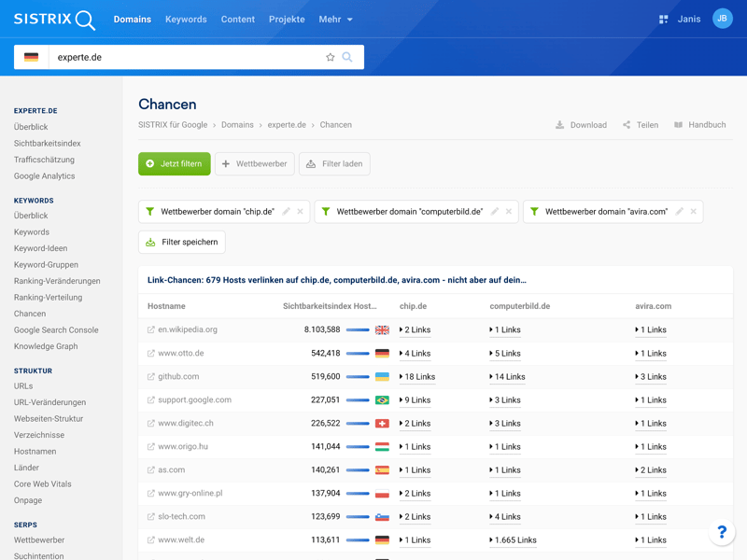The image size is (747, 560).
Task: Edit the "avira.com" filter with pencil icon
Action: [680, 212]
